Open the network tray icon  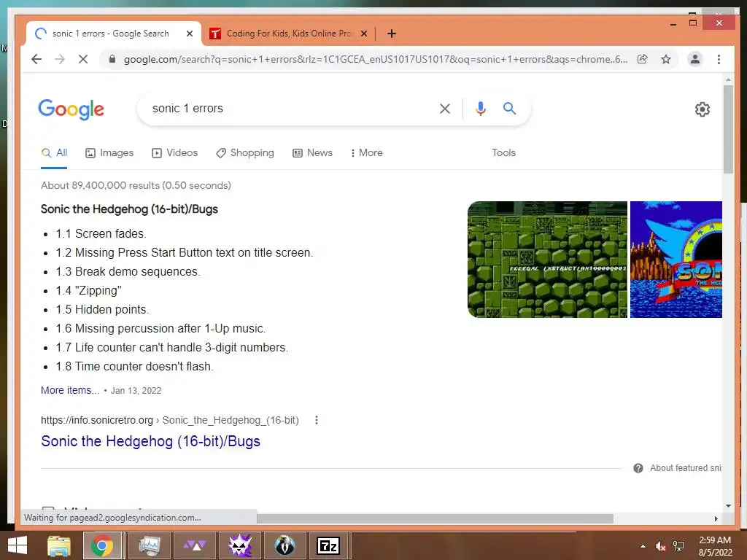(678, 546)
